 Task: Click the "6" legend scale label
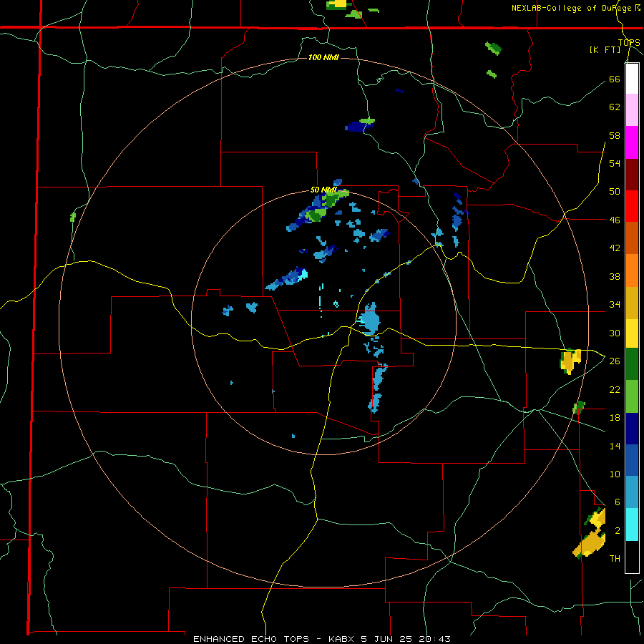(617, 502)
